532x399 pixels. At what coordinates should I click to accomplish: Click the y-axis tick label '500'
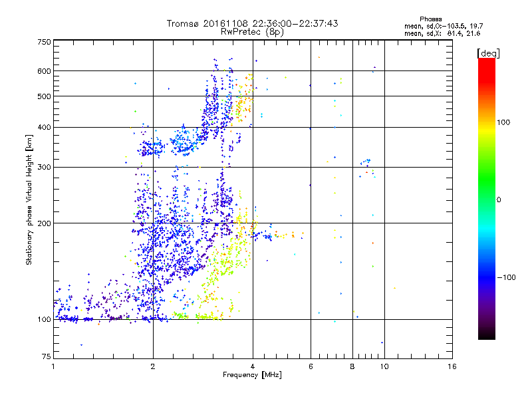click(x=44, y=96)
